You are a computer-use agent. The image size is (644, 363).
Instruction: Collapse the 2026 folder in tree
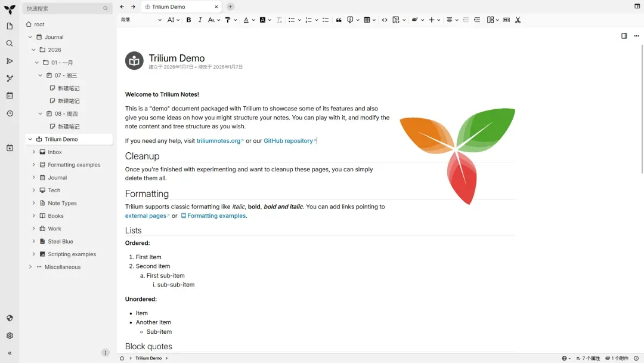(33, 50)
